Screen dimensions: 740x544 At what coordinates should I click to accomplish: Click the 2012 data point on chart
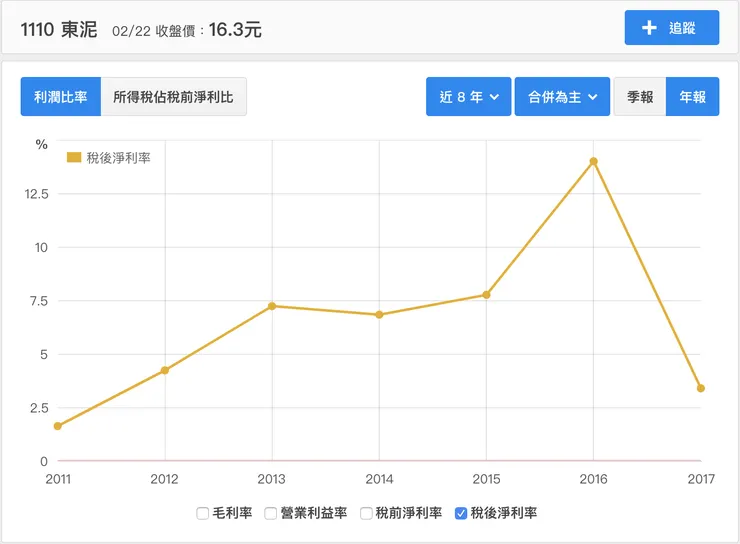pos(165,370)
